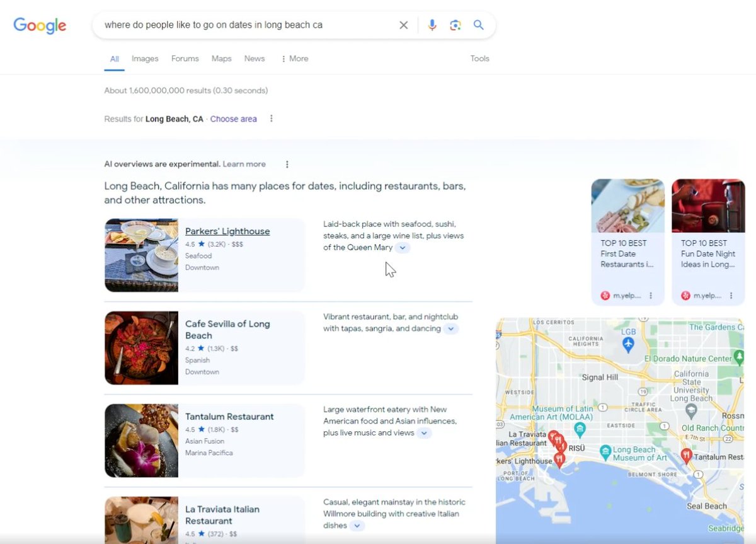The image size is (756, 544).
Task: Open the More search filters dropdown
Action: point(294,59)
